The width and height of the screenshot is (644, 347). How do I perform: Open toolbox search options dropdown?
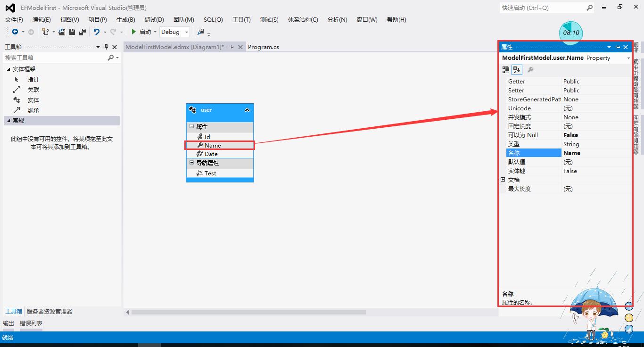coord(117,58)
